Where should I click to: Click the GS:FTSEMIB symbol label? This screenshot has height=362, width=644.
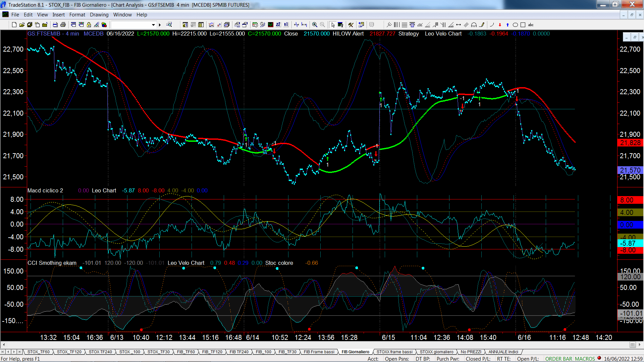(44, 34)
